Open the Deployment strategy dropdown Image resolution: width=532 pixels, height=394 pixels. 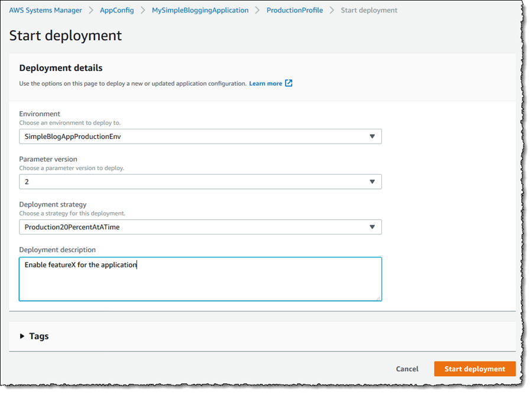[200, 227]
